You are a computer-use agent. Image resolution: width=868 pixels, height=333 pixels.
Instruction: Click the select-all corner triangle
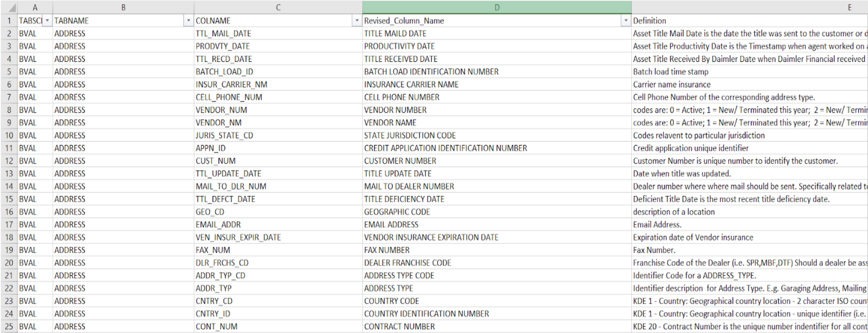(x=12, y=8)
